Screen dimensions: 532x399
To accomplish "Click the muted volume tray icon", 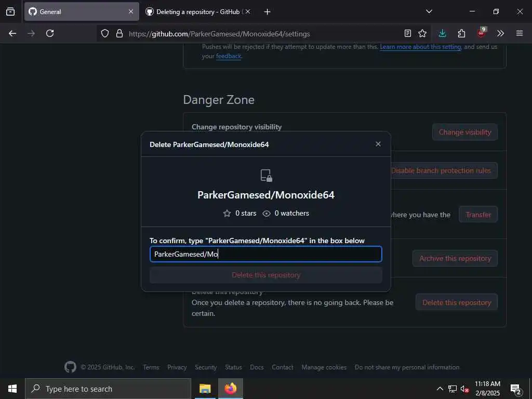I will coord(464,389).
